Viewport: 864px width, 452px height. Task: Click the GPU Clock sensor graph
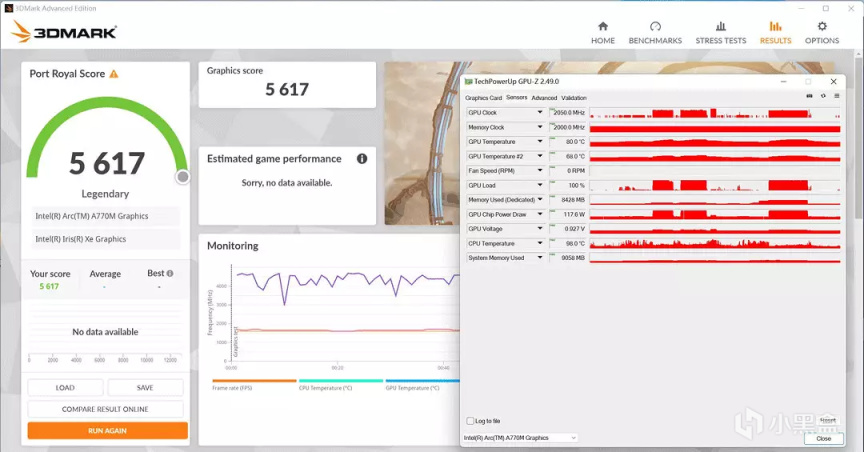tap(715, 113)
